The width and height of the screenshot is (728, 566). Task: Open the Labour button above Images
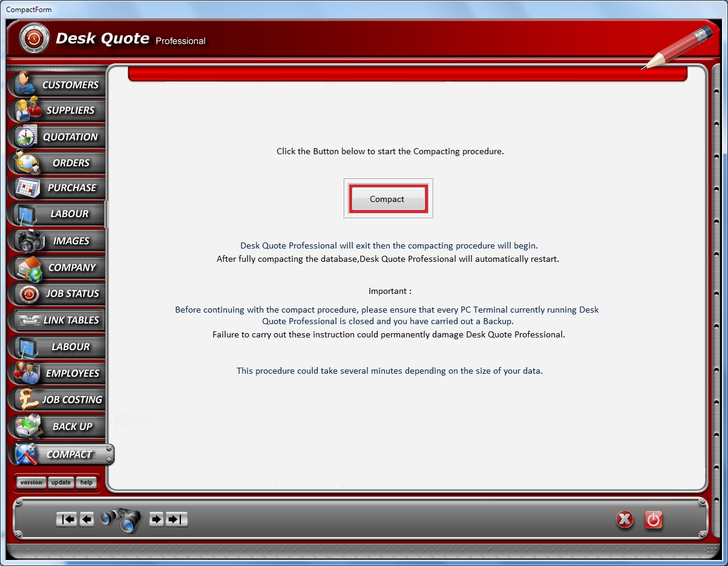click(x=57, y=214)
